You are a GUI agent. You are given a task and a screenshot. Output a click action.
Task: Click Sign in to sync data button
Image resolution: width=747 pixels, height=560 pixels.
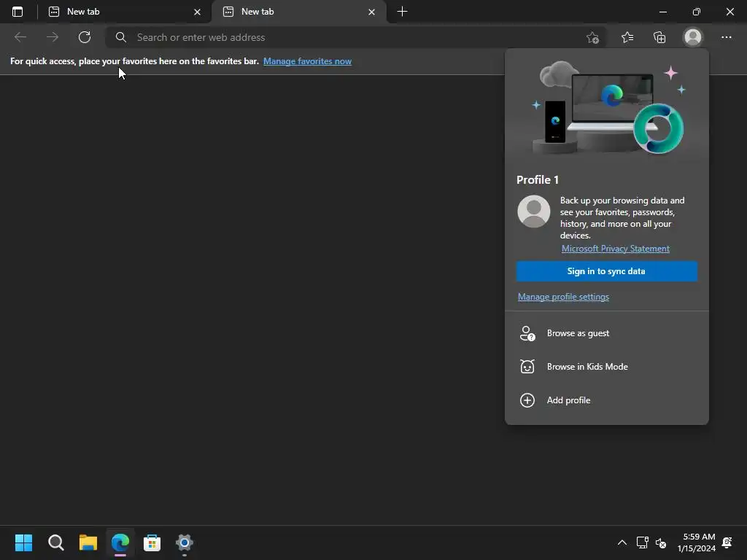tap(606, 271)
